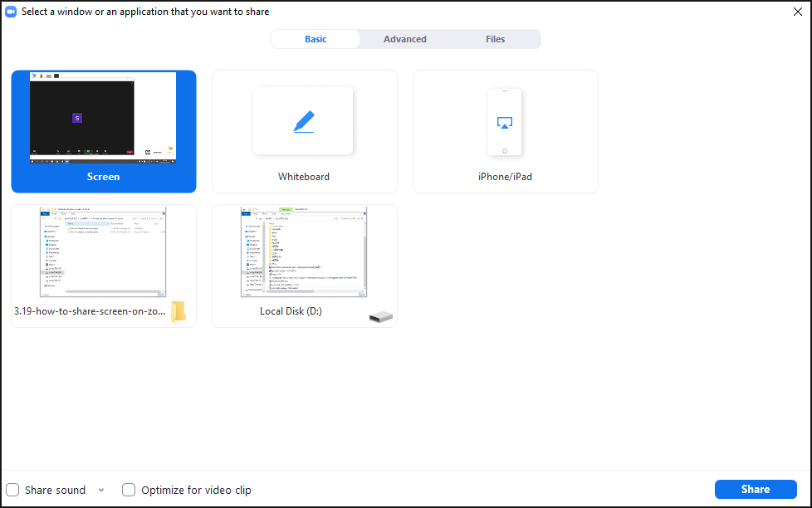
Task: Go to the Files tab
Action: coord(495,39)
